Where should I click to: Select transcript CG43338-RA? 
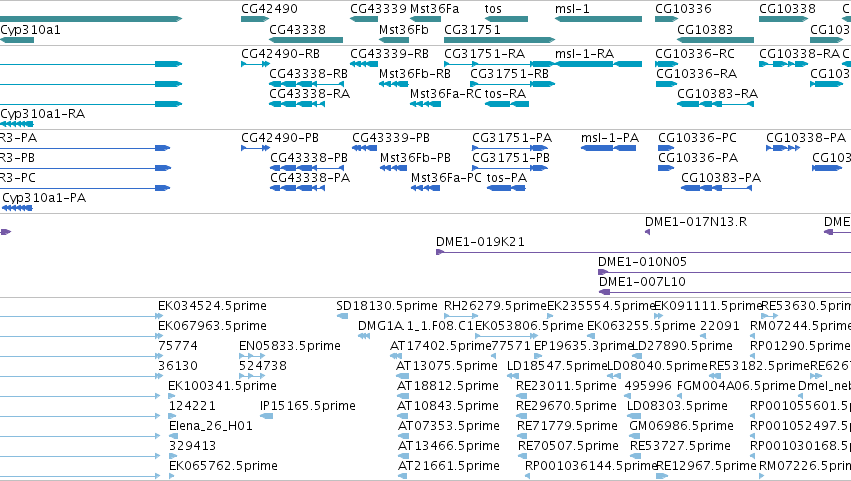click(310, 94)
